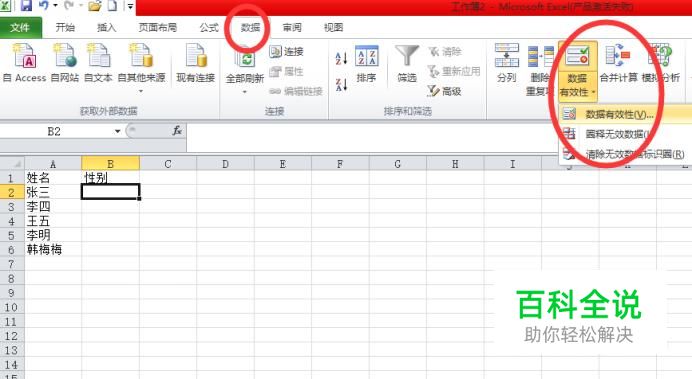Click the Undo arrow icon
Viewport: 692px width, 379px height.
tap(44, 5)
